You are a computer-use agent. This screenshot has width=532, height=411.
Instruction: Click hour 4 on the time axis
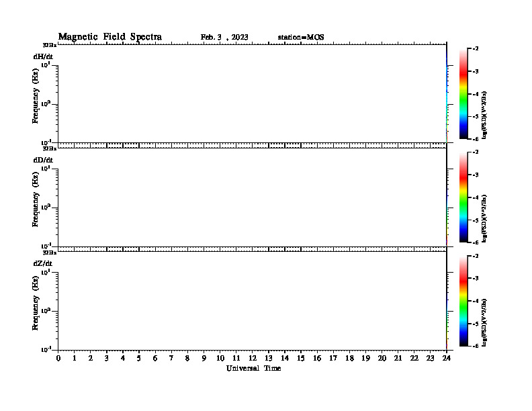click(x=123, y=359)
